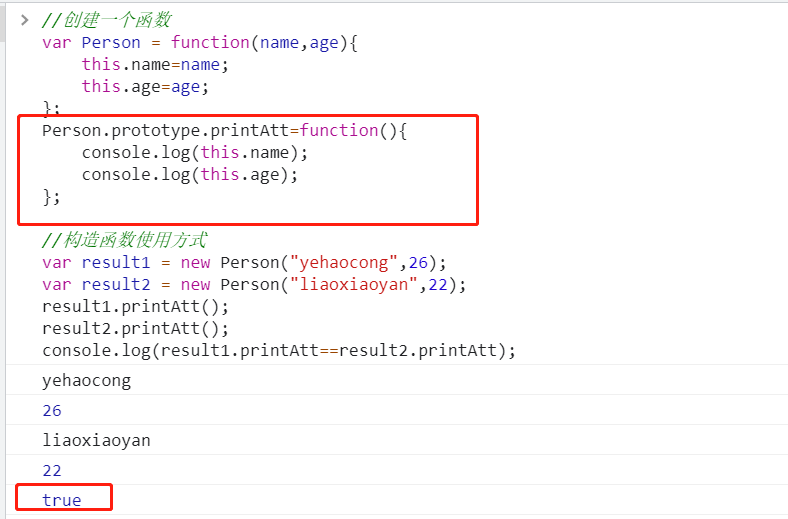788x519 pixels.
Task: Click the console output row liaoxiaoyan
Action: [x=397, y=440]
